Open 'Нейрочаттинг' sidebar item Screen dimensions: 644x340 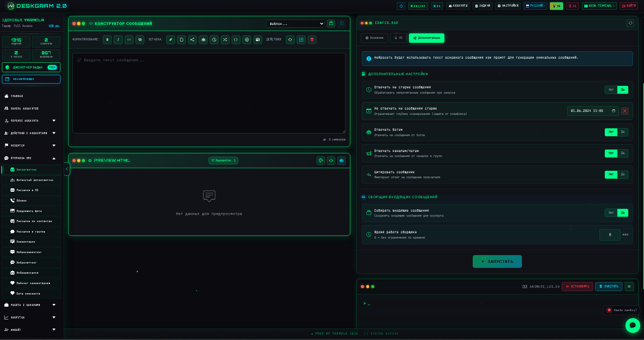(31, 262)
